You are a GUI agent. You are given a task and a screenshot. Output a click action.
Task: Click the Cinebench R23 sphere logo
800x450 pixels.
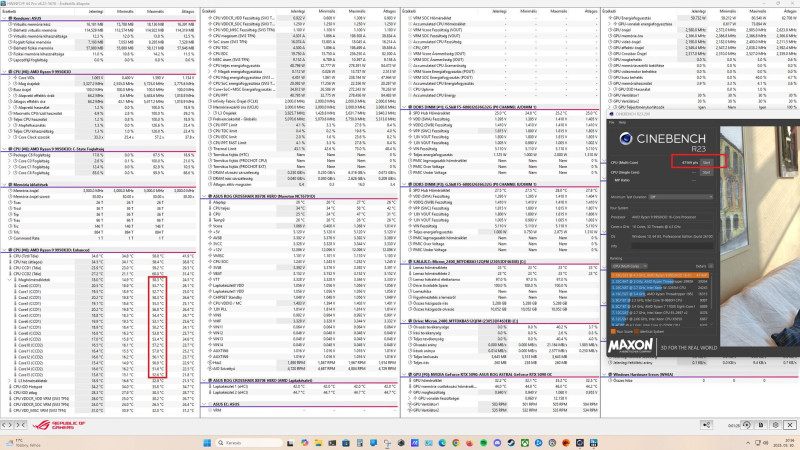tap(626, 138)
